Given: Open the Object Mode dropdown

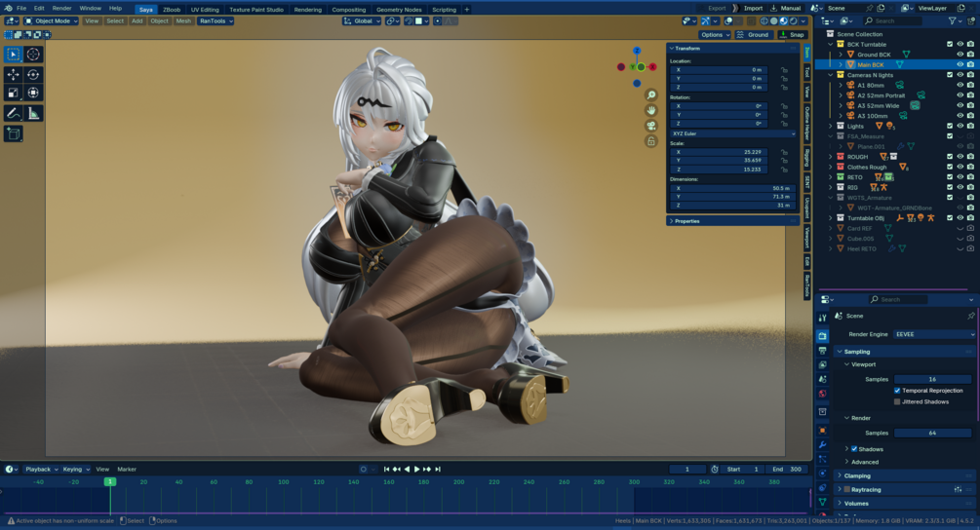Looking at the screenshot, I should click(x=51, y=21).
